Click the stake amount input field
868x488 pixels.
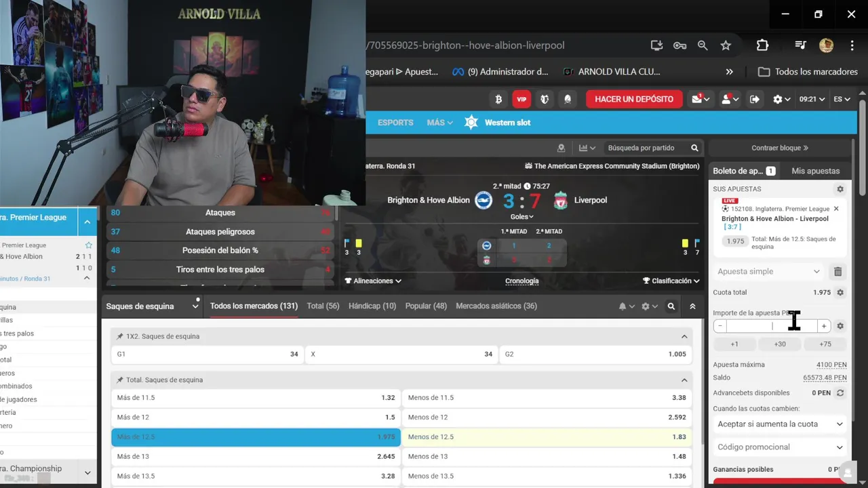(x=772, y=326)
